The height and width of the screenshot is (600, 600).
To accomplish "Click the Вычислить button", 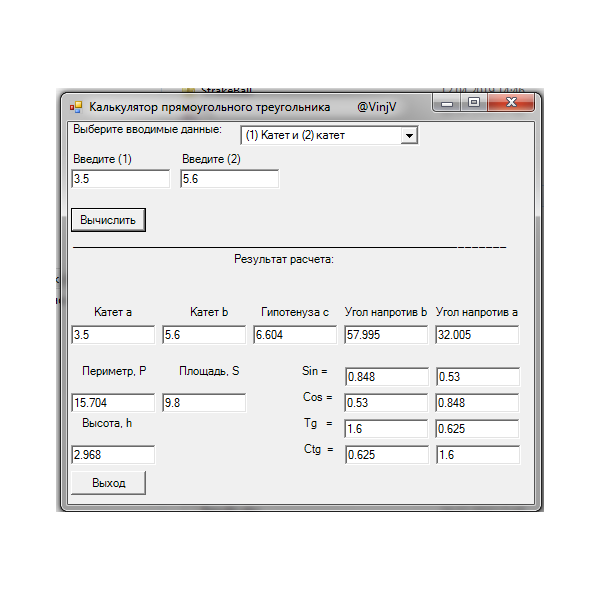I will point(108,220).
